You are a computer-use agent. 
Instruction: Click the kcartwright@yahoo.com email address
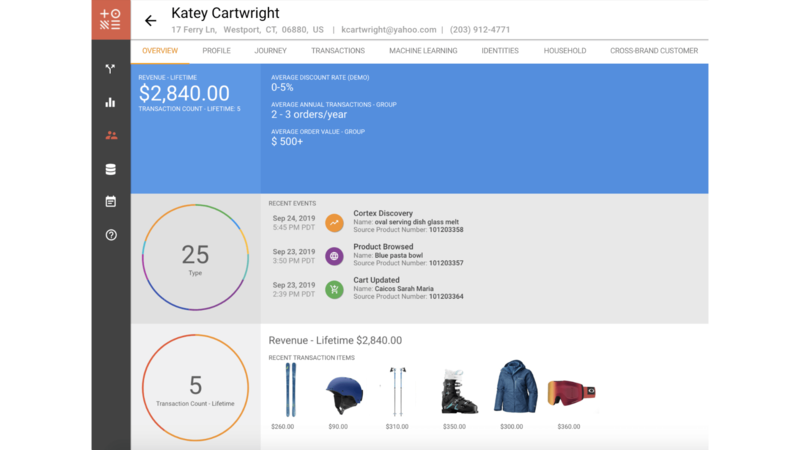[389, 30]
